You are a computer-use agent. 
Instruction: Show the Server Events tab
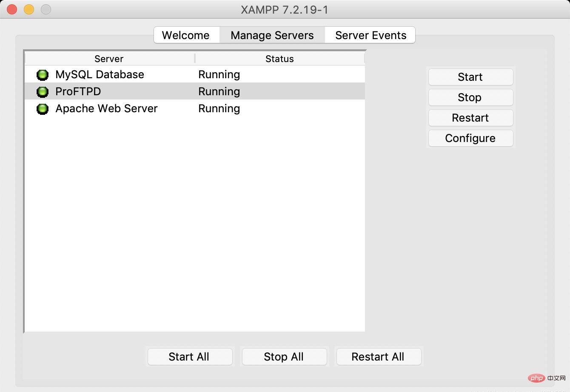point(370,35)
